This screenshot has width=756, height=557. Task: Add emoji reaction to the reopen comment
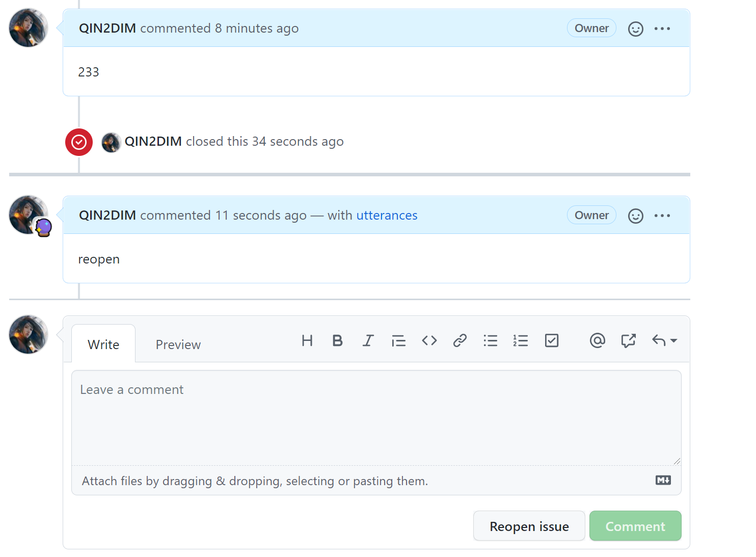coord(635,216)
